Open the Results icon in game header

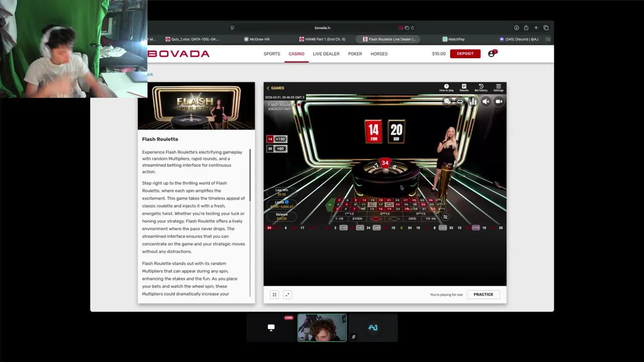tap(464, 87)
